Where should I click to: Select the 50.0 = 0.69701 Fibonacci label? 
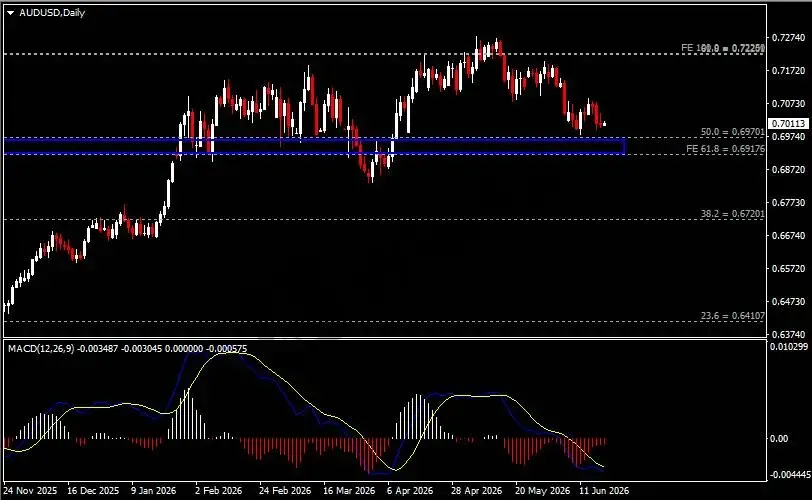click(x=732, y=132)
